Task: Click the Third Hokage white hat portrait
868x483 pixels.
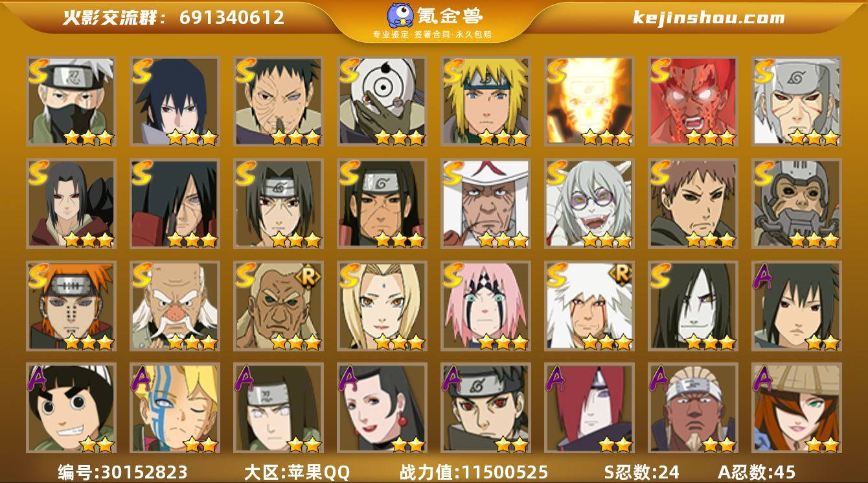Action: click(x=485, y=204)
